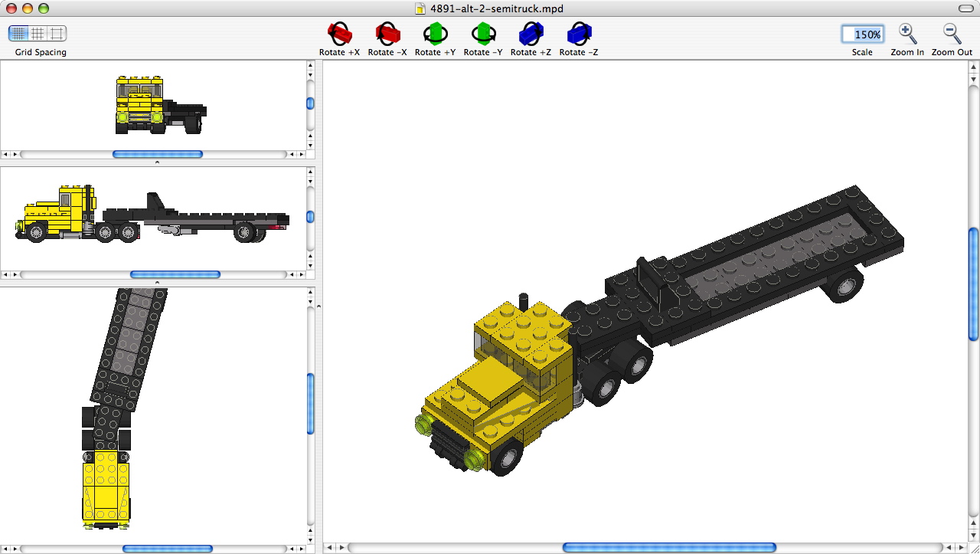
Task: Rotate the model with Rotate +Y icon
Action: [x=435, y=32]
